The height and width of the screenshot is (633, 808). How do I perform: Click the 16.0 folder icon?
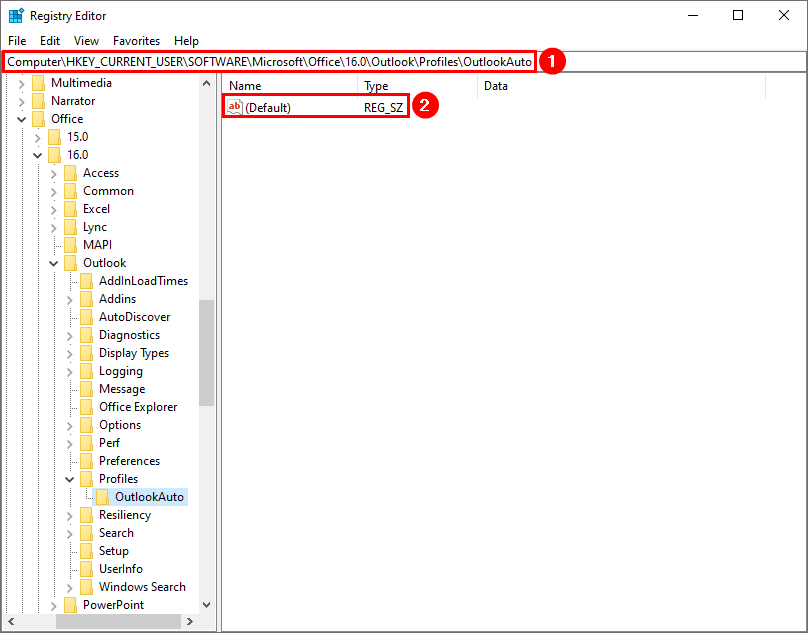[54, 155]
